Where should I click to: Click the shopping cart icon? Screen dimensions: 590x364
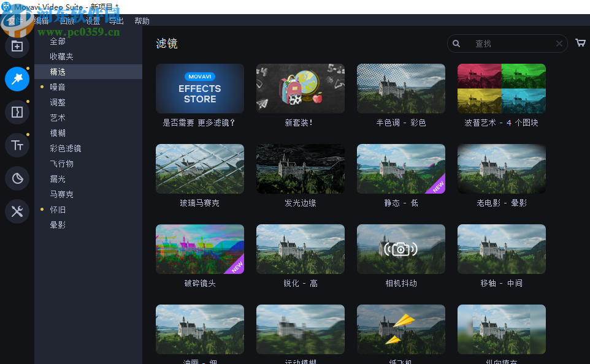click(580, 43)
